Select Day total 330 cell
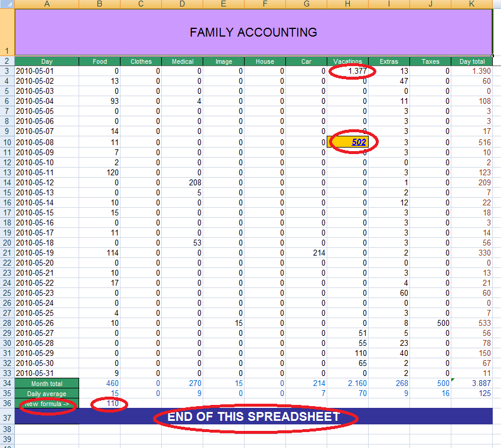Viewport: 501px width, 448px height. pyautogui.click(x=472, y=253)
